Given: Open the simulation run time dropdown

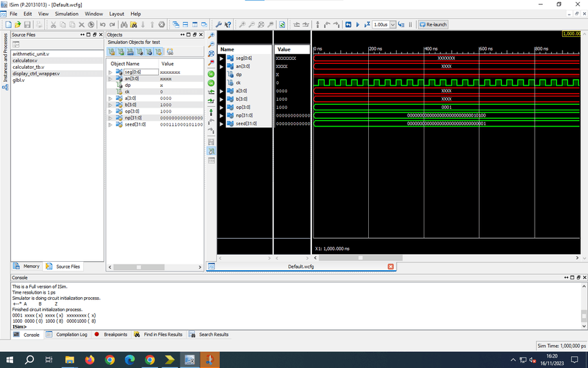Looking at the screenshot, I should click(x=392, y=24).
